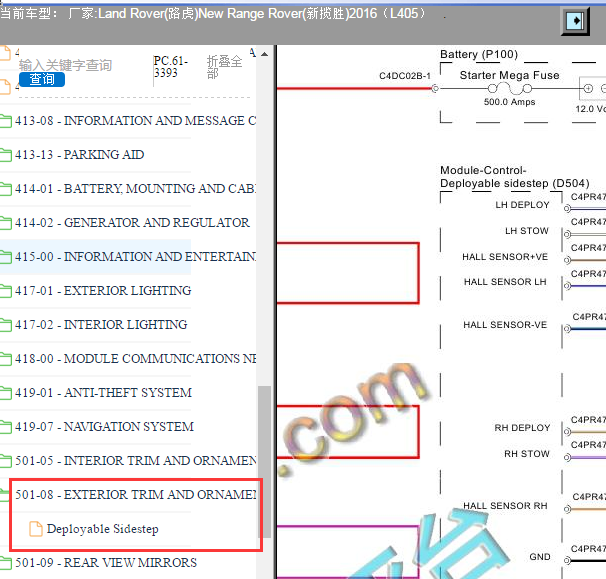Click Module-Control-Deployable sidestep (D504) title
This screenshot has height=579, width=606.
[514, 177]
